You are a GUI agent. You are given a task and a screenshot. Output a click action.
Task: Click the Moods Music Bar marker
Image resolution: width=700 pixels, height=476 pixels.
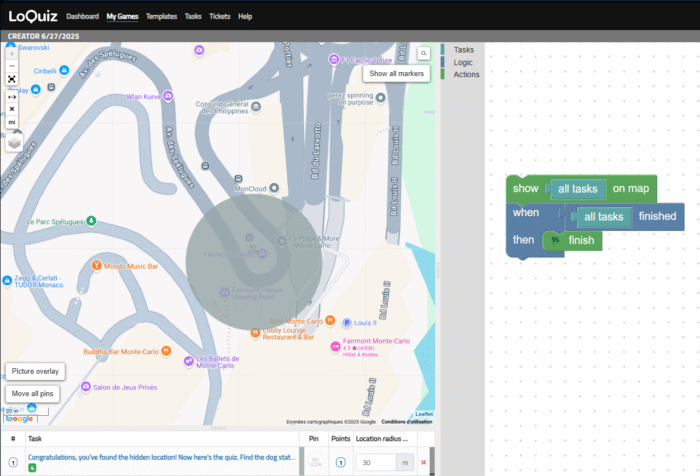tap(96, 265)
